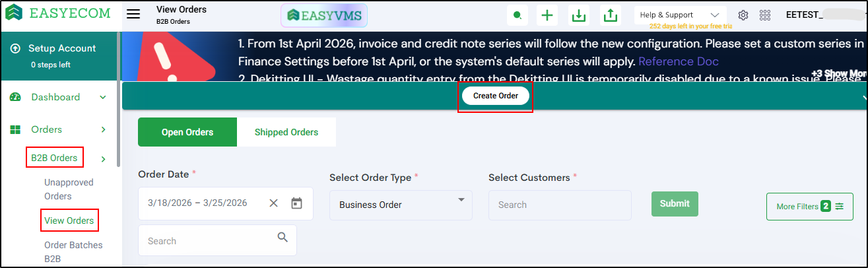Open the settings gear icon
The image size is (868, 268).
(743, 15)
